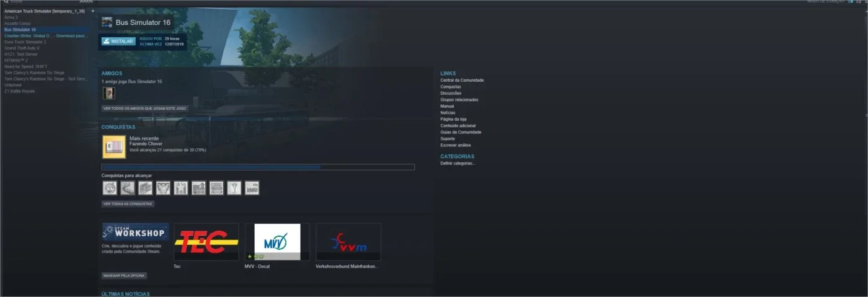Open the Central da Comunidade link
This screenshot has height=297, width=868.
tap(462, 80)
